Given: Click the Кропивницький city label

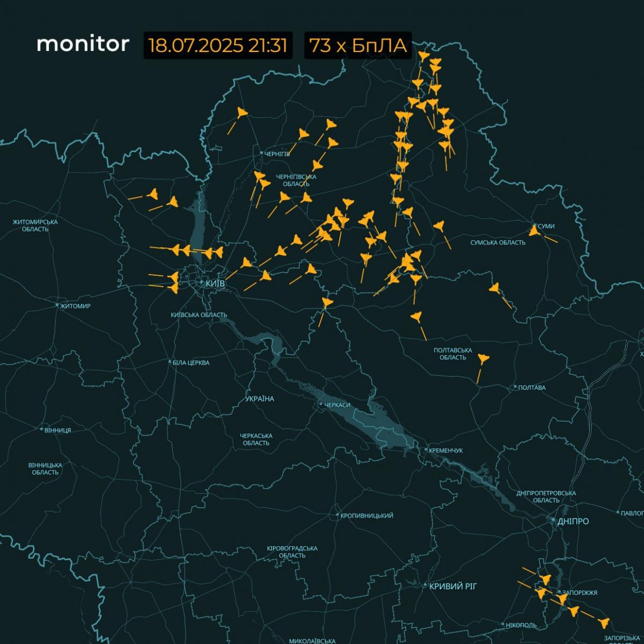Looking at the screenshot, I should [367, 516].
